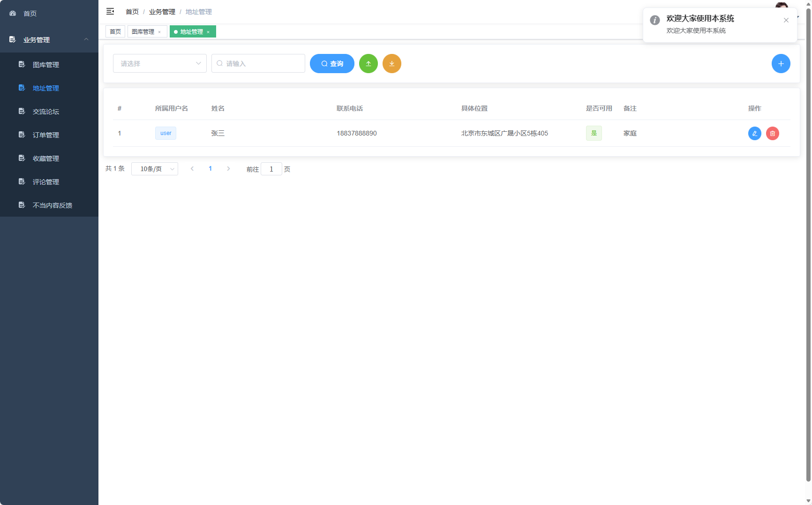Switch to the 首页 tab
This screenshot has height=505, width=812.
tap(115, 32)
